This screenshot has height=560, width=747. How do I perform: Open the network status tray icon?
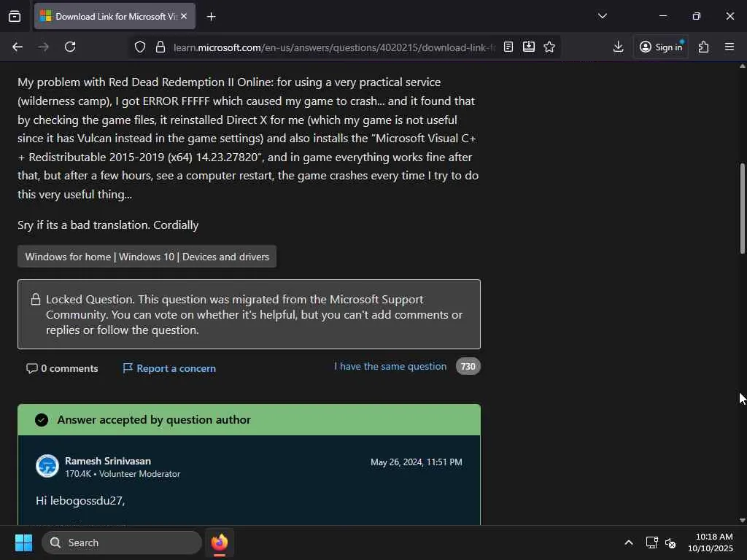tap(651, 542)
